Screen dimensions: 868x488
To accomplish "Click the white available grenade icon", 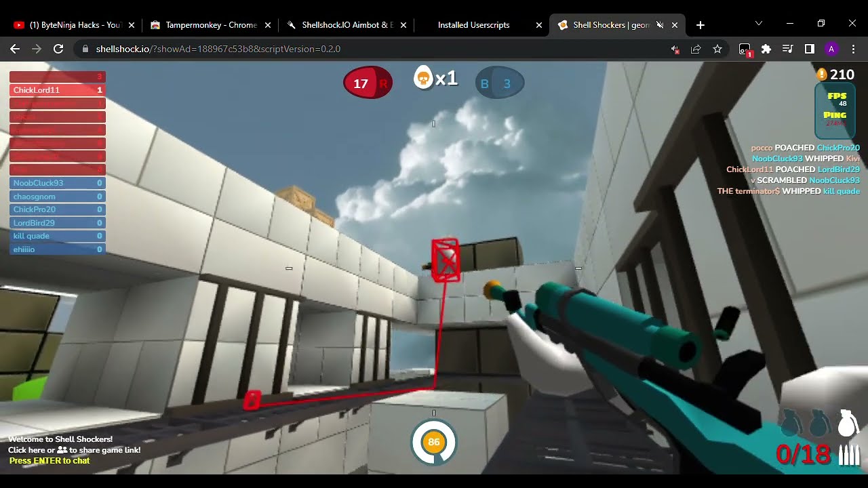I will tap(846, 423).
